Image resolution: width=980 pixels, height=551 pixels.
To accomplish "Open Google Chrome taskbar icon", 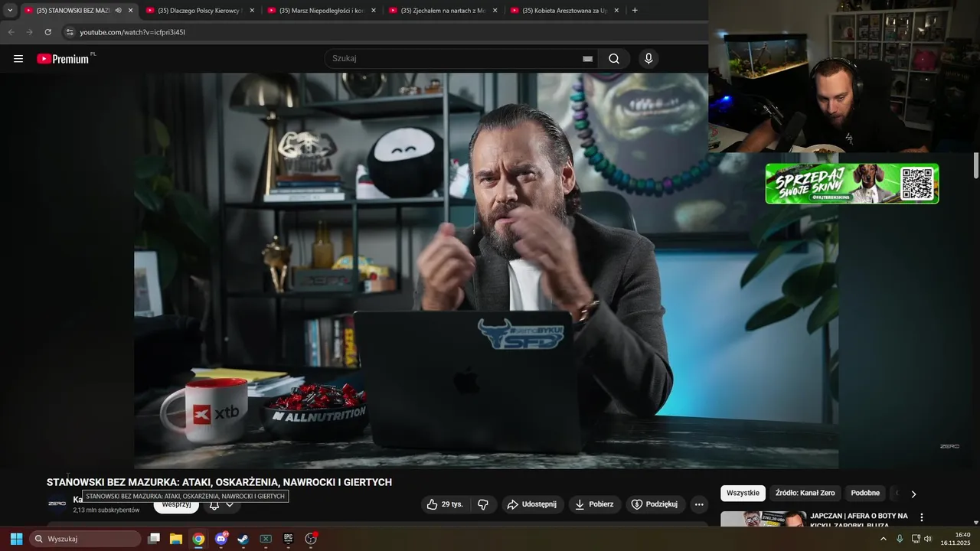I will tap(198, 539).
